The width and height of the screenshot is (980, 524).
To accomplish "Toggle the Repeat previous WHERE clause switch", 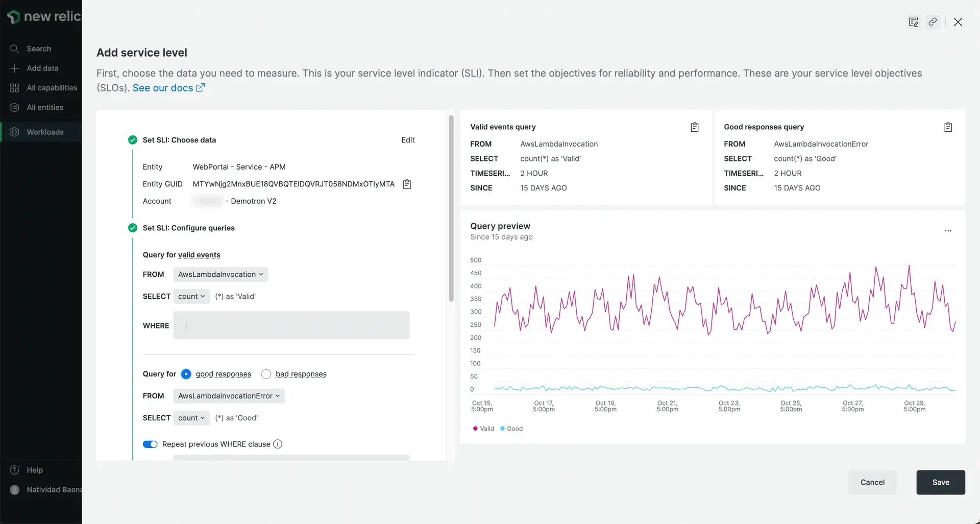I will (150, 444).
